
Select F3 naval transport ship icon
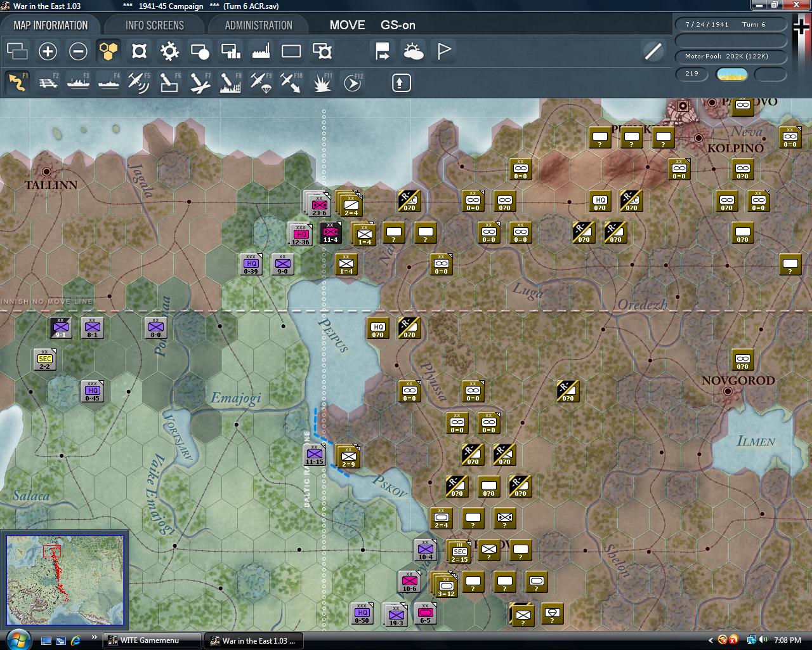(78, 83)
